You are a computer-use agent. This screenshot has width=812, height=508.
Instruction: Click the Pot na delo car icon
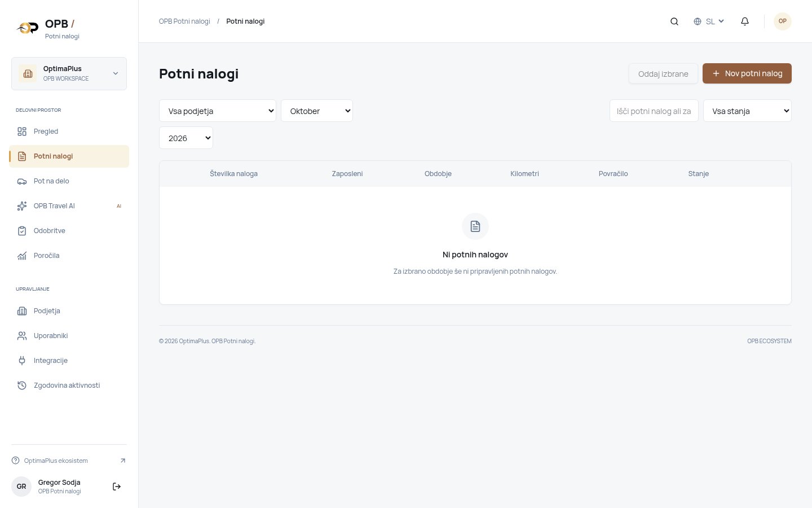click(x=22, y=181)
